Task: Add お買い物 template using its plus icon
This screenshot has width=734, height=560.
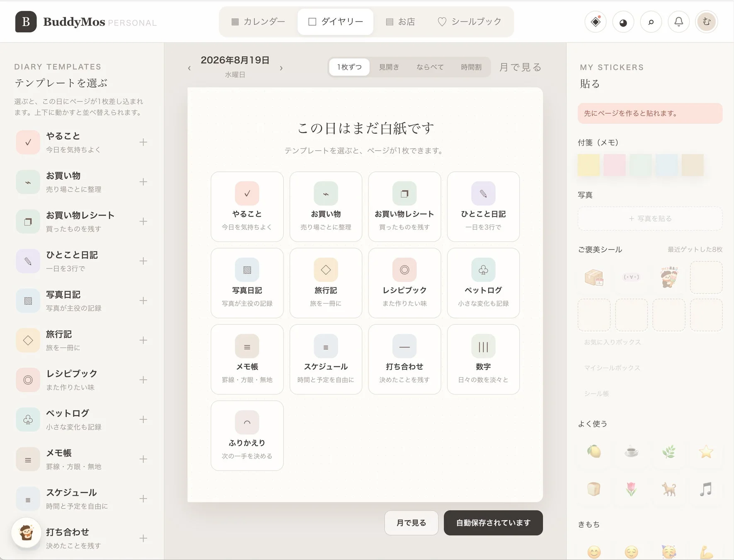Action: pos(143,182)
